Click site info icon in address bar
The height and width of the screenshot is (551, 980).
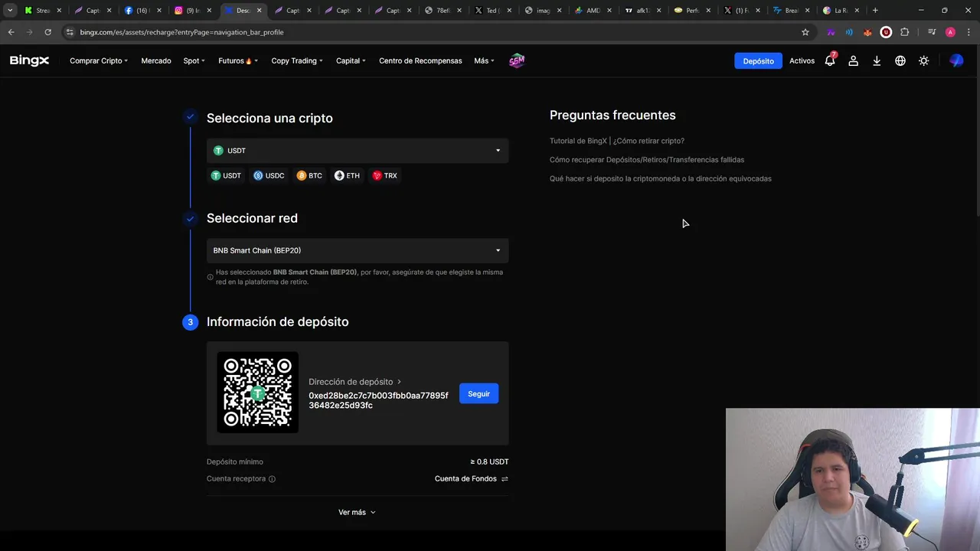pyautogui.click(x=70, y=32)
